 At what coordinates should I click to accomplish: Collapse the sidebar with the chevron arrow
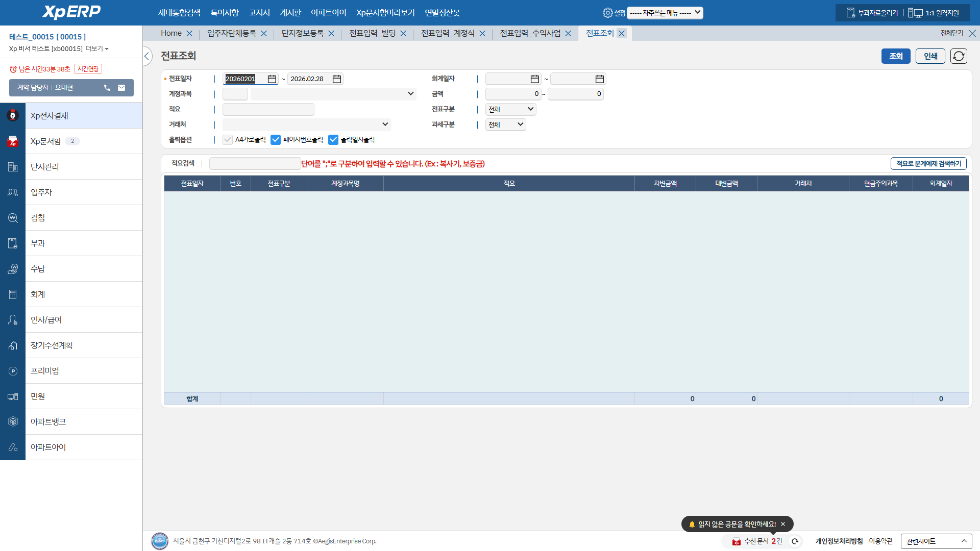pyautogui.click(x=146, y=56)
